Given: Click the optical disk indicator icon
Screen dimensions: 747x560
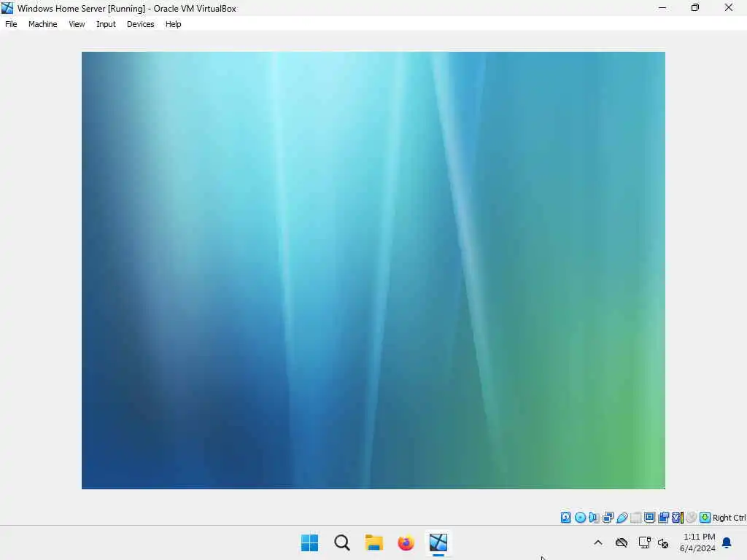Looking at the screenshot, I should pos(580,517).
